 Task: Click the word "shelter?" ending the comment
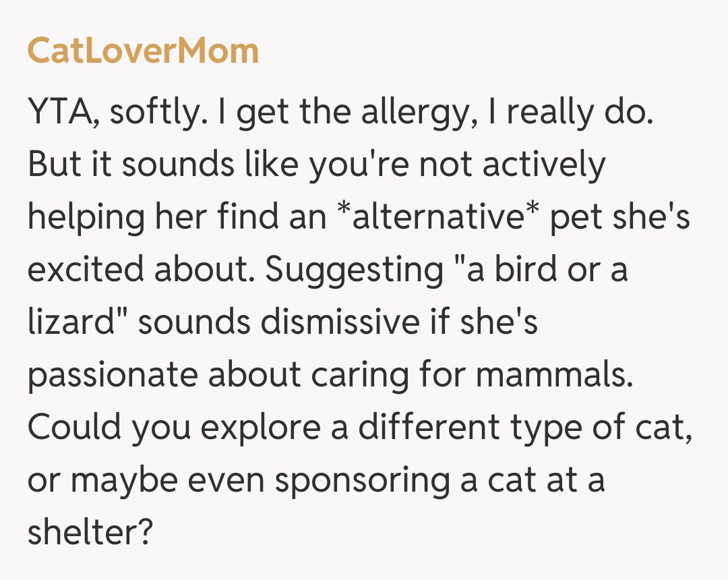tap(90, 532)
